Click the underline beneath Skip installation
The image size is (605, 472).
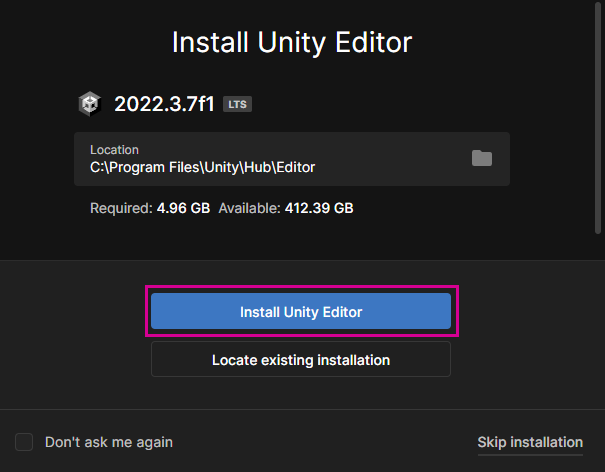530,454
